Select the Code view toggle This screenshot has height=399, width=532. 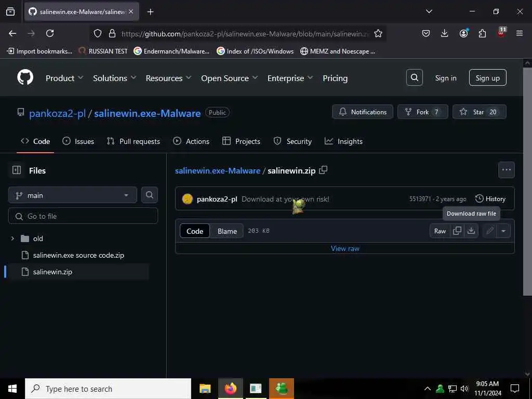coord(195,231)
